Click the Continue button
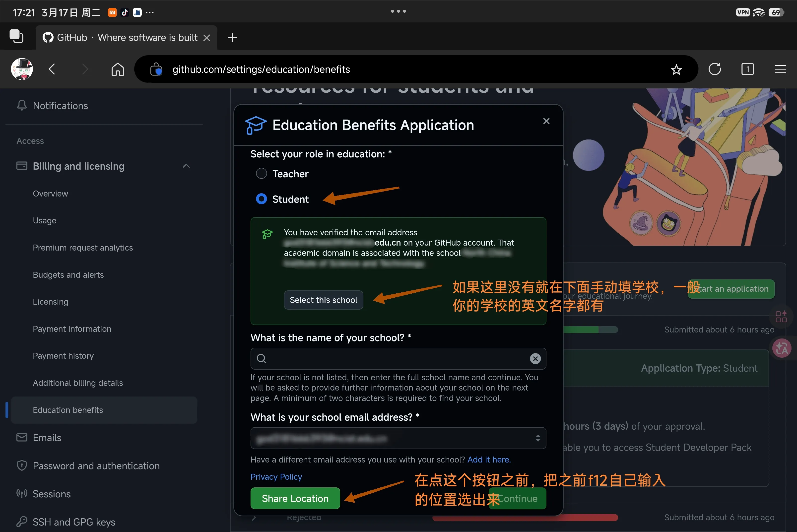The width and height of the screenshot is (797, 532). pyautogui.click(x=517, y=499)
